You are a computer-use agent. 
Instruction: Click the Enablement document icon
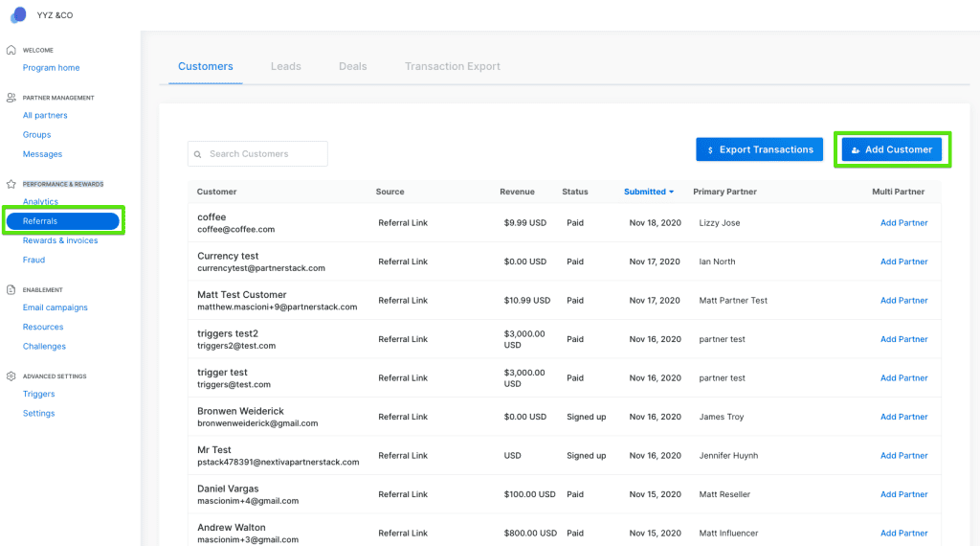click(x=11, y=289)
